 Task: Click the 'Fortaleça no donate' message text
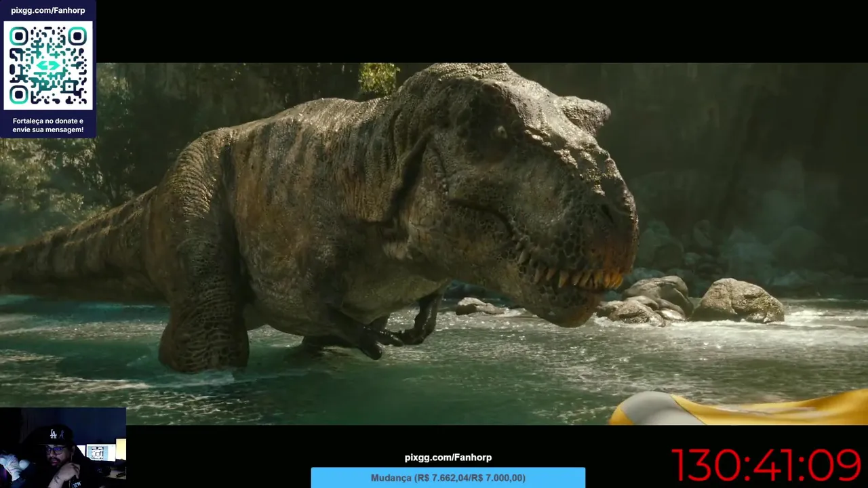[48, 125]
